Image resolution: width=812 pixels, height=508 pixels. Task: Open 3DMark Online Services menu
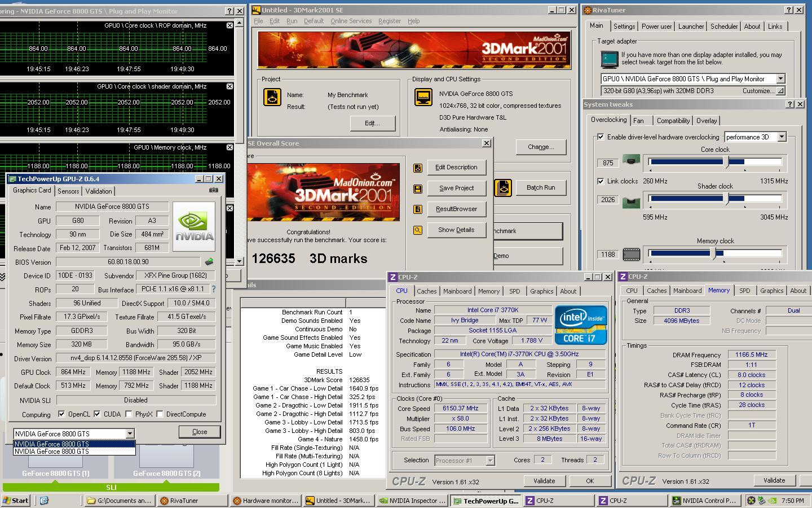coord(351,21)
